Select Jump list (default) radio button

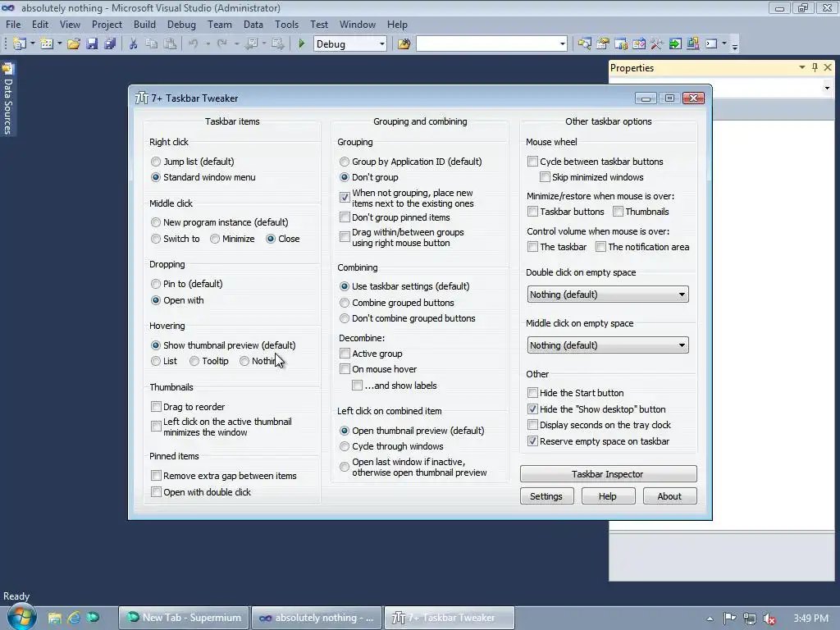156,162
